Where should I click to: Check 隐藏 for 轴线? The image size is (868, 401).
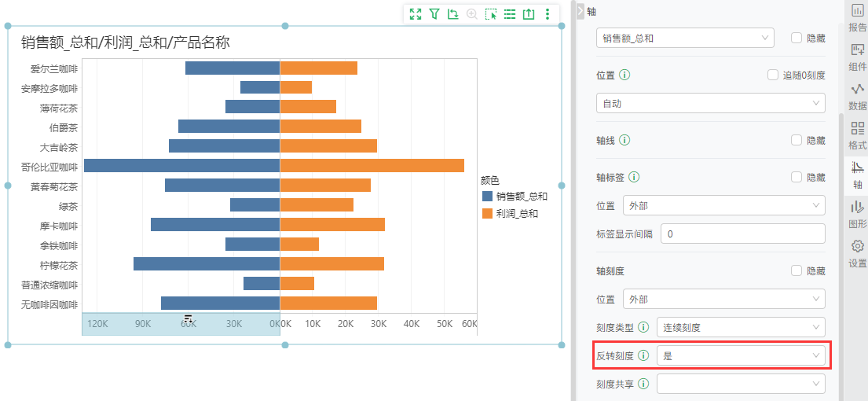tap(797, 140)
